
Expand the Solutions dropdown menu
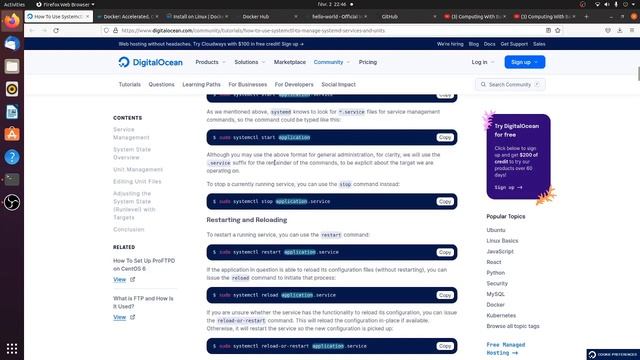[x=249, y=62]
